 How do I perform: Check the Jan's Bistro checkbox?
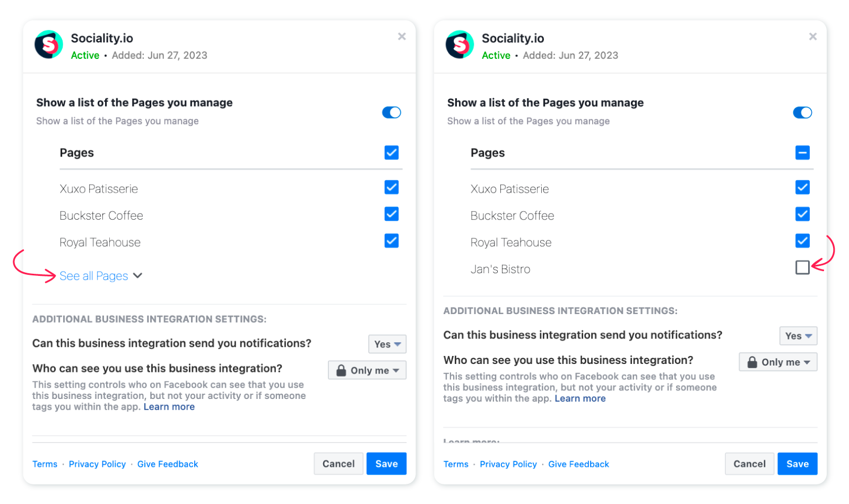802,267
